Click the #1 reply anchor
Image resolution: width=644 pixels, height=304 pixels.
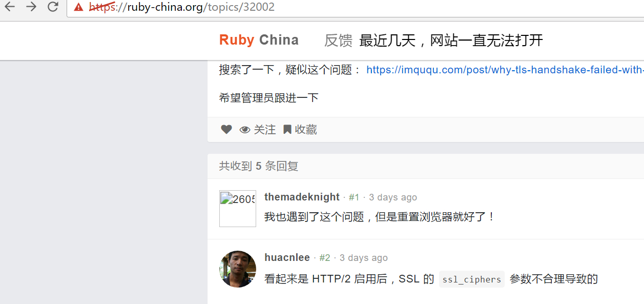tap(354, 197)
